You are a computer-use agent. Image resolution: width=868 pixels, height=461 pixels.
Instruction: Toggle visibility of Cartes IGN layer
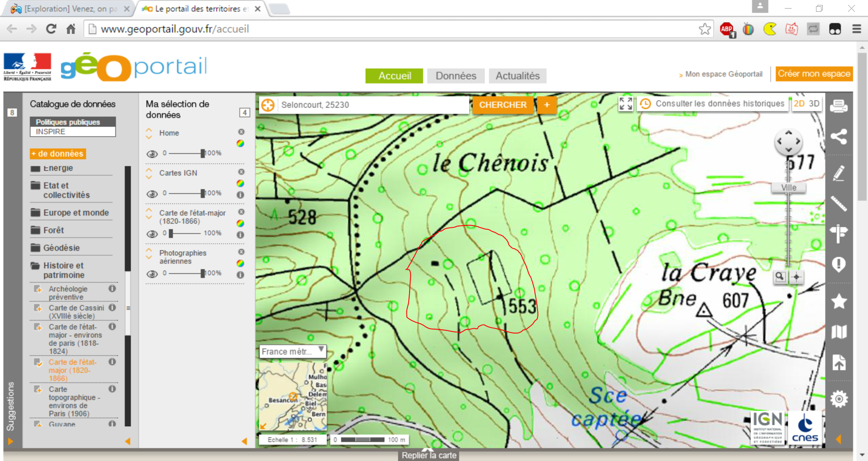(x=152, y=194)
